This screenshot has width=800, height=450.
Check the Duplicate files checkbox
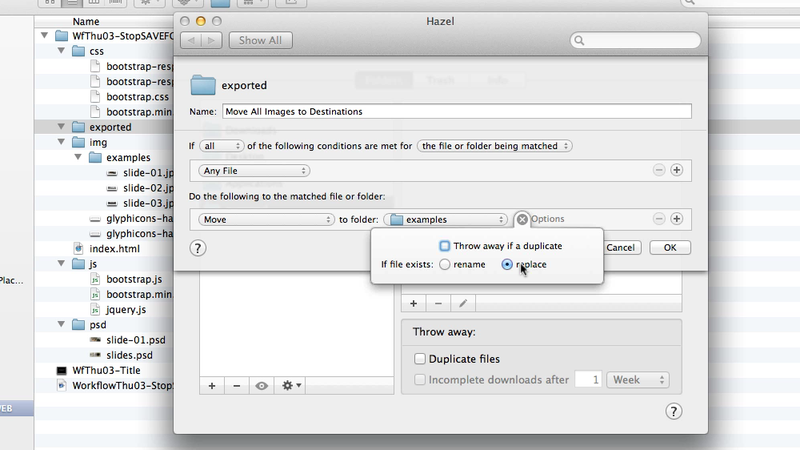(x=419, y=358)
